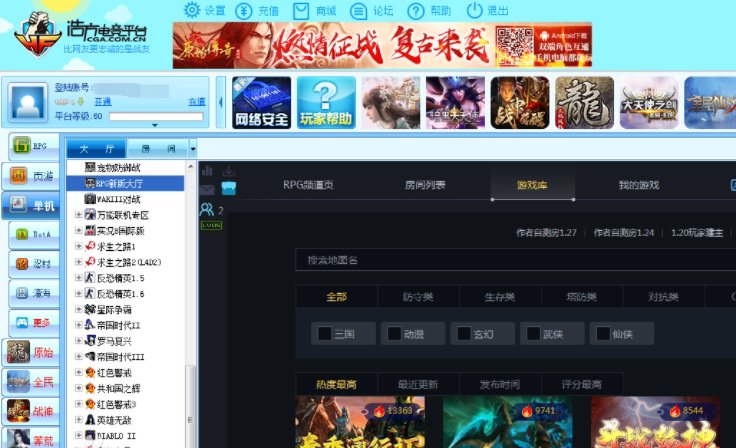The width and height of the screenshot is (736, 448).
Task: Expand the 实况8国际版 tree node
Action: click(78, 231)
